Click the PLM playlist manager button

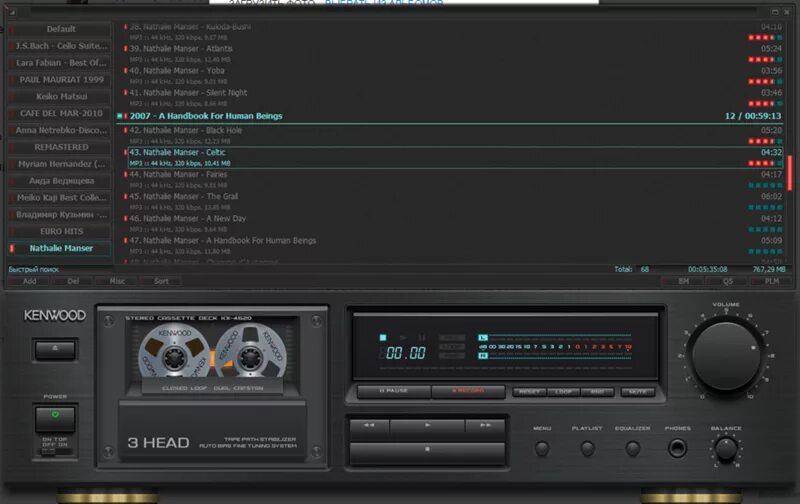(771, 281)
